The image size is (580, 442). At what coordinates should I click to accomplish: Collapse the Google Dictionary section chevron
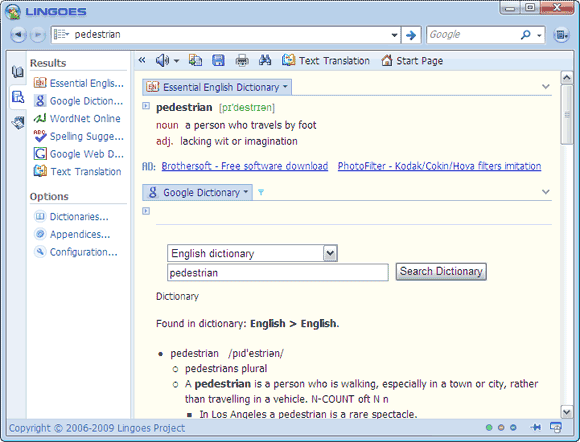coord(546,192)
